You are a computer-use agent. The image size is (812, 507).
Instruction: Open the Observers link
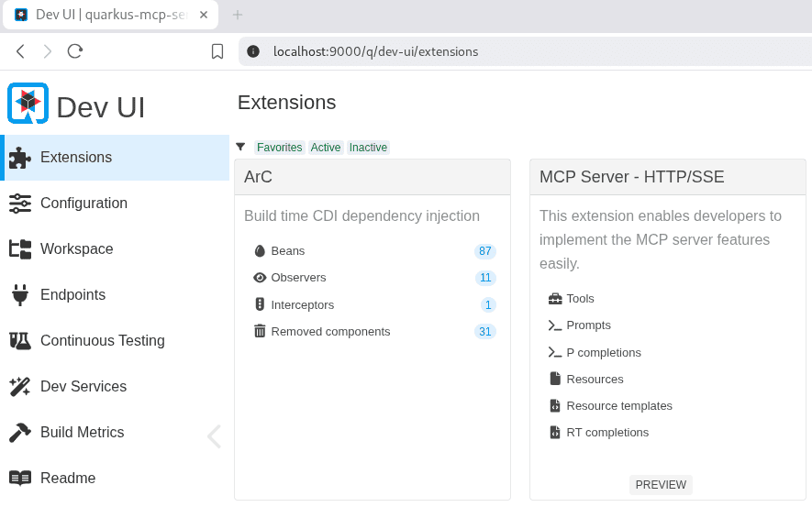click(x=299, y=278)
